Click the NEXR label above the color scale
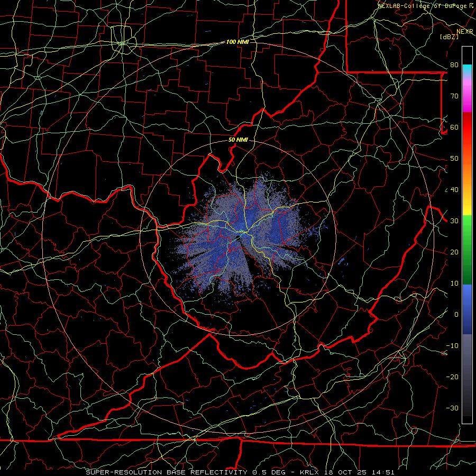The height and width of the screenshot is (476, 476). 465,32
